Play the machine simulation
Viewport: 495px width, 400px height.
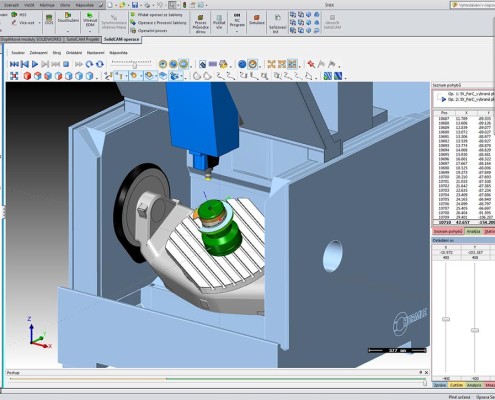point(35,64)
